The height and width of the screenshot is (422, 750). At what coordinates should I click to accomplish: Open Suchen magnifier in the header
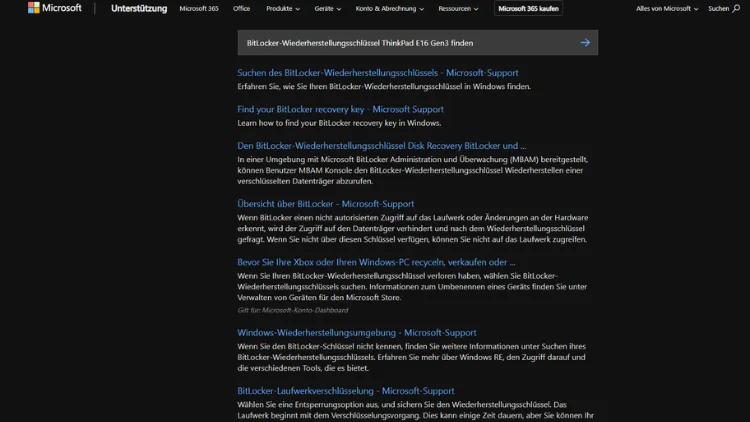coord(724,9)
